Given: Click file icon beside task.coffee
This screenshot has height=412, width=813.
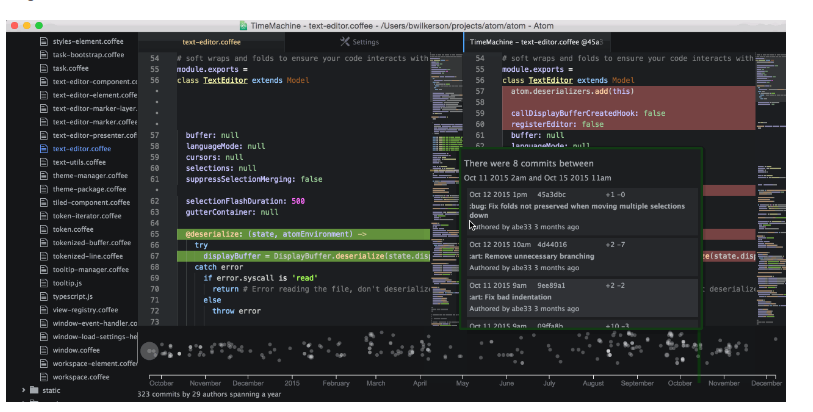Looking at the screenshot, I should tap(44, 68).
